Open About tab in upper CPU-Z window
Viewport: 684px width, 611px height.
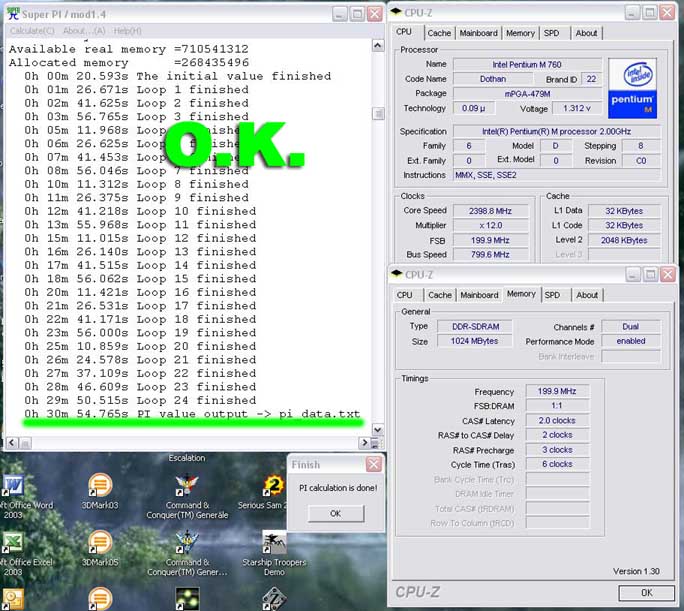[586, 33]
